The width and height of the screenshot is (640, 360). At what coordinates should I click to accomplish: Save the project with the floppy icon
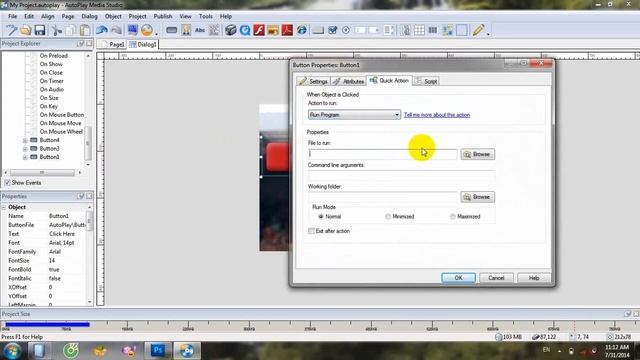point(40,30)
